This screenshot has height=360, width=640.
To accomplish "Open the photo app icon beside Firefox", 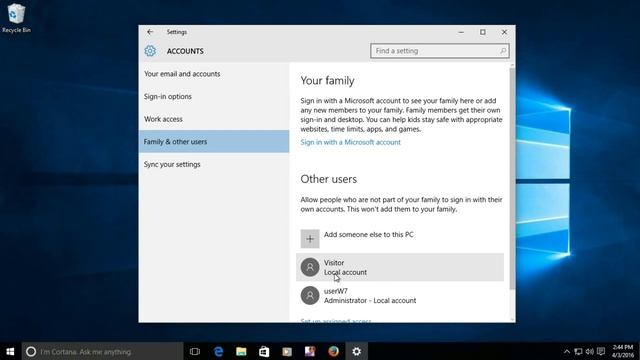I will (310, 351).
